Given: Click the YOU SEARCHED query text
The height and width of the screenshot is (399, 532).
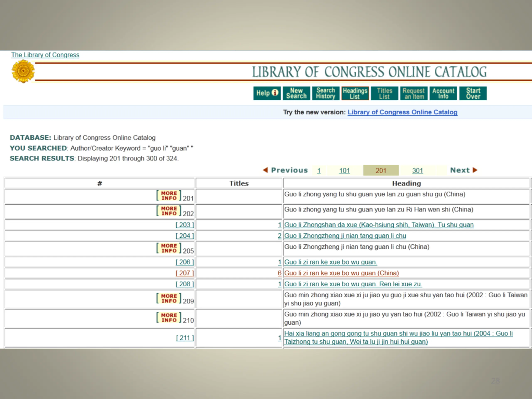Looking at the screenshot, I should point(132,148).
